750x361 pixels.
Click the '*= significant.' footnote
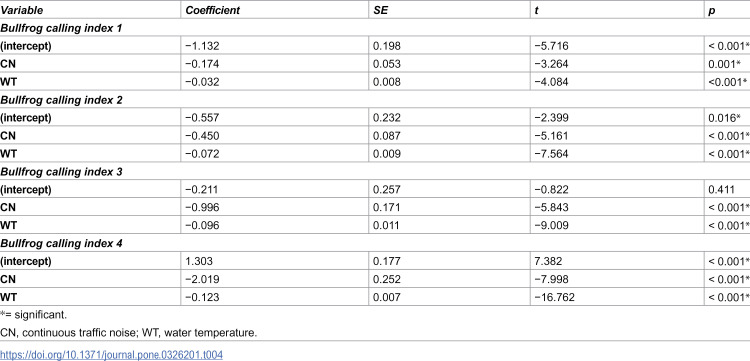pos(33,315)
